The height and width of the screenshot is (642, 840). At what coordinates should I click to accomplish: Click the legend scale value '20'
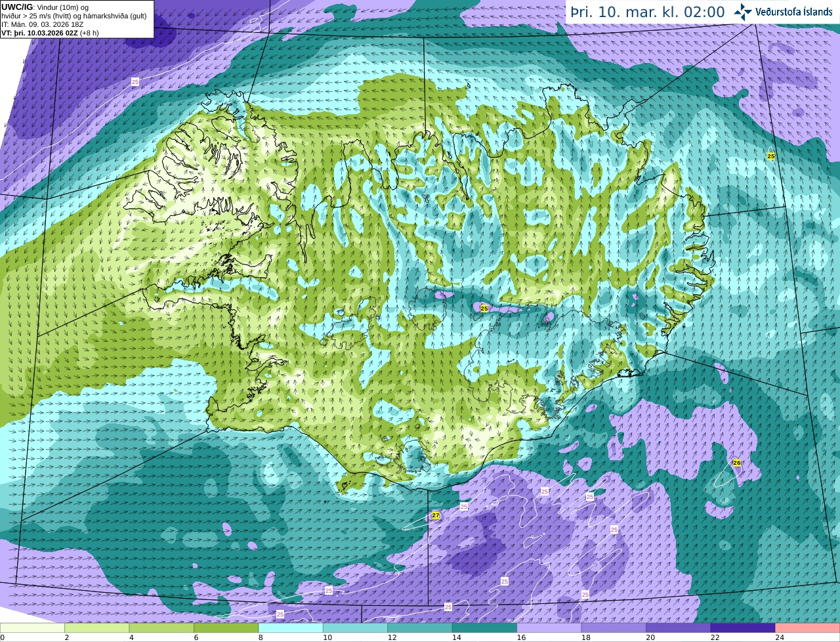click(649, 637)
